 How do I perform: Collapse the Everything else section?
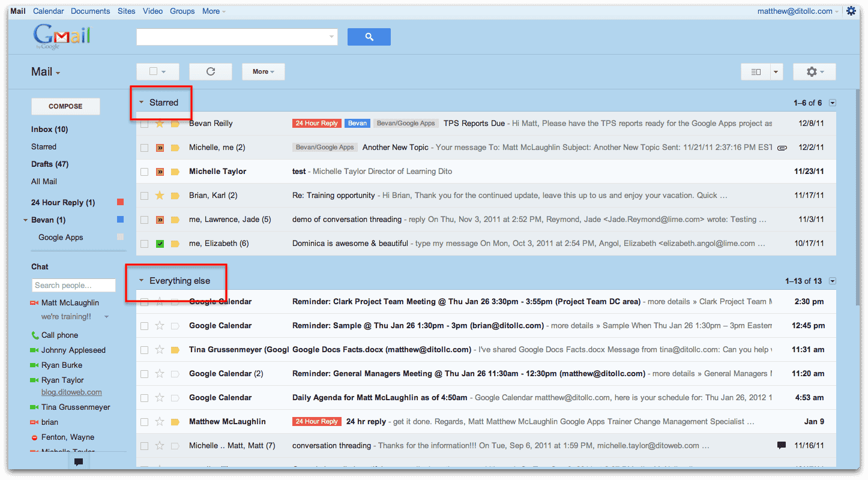pos(142,280)
